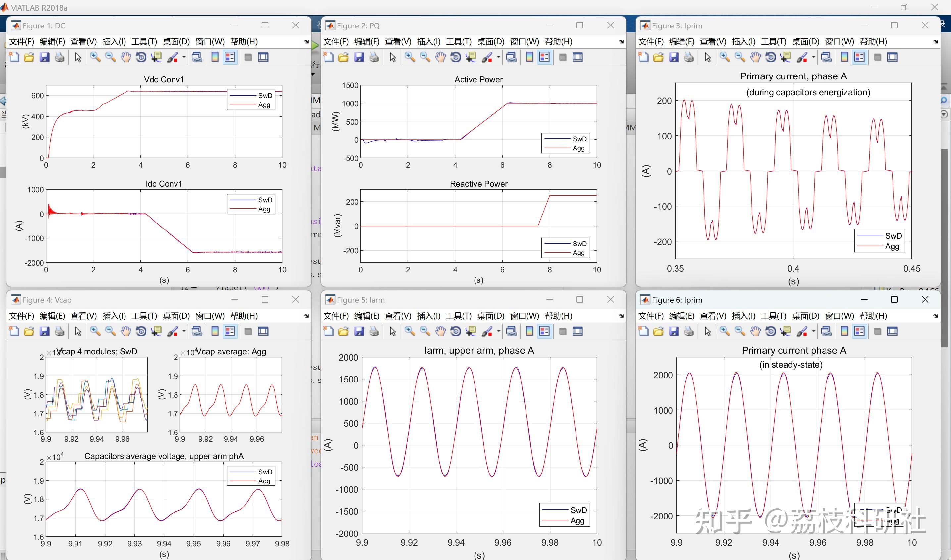Enable the zoom-in tool in Figure 3
Screen dimensions: 951x560
tap(724, 57)
